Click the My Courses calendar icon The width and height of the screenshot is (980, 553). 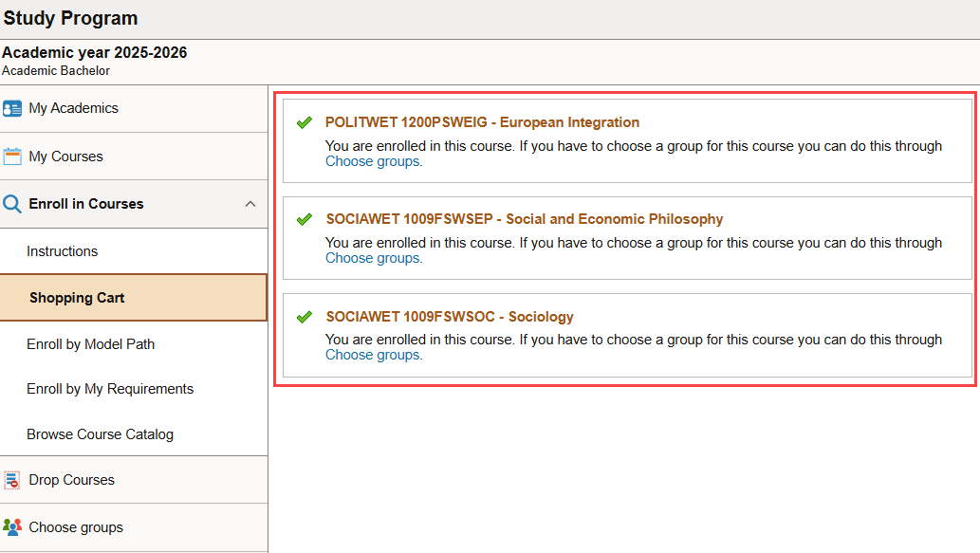click(12, 157)
